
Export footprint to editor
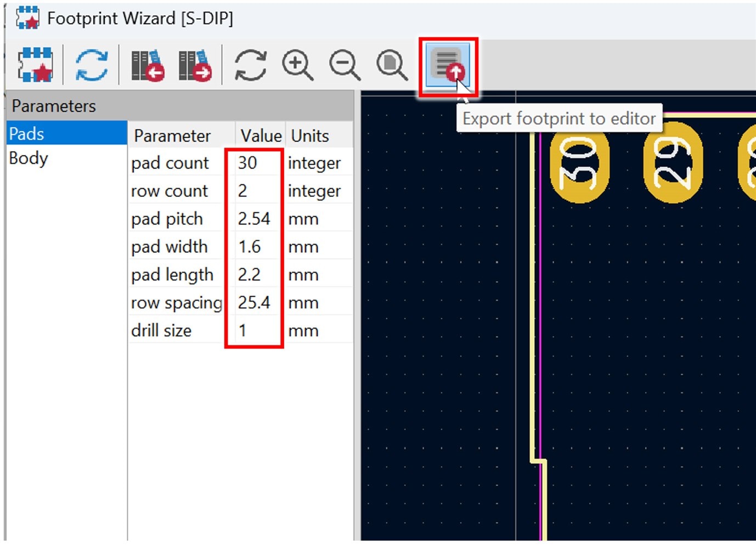click(x=448, y=65)
